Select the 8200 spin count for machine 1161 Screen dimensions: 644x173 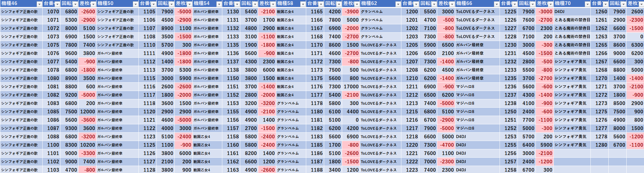[x=249, y=153]
